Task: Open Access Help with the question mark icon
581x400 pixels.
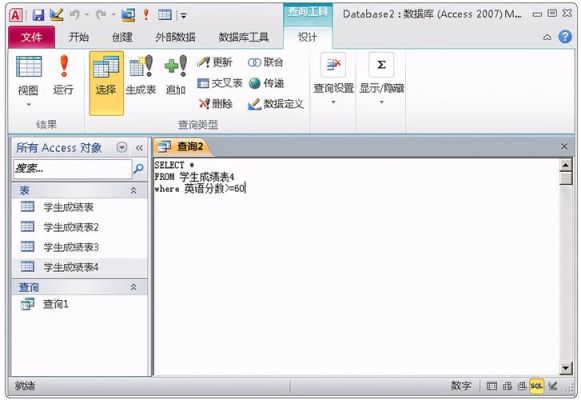Action: click(x=565, y=37)
